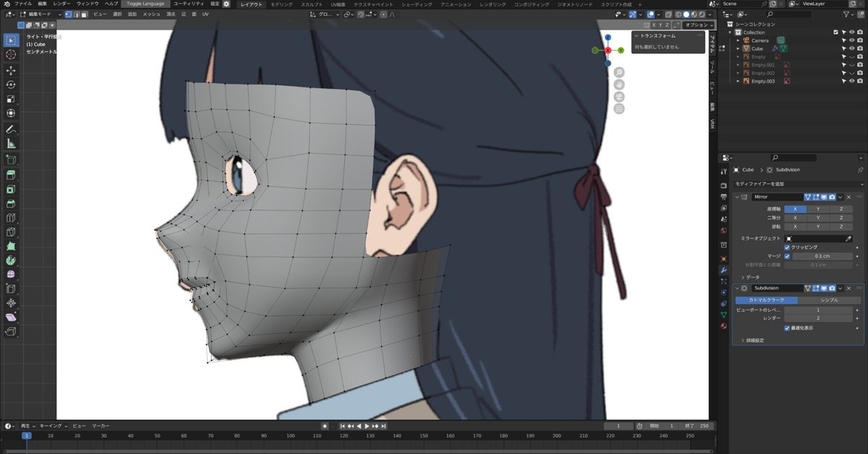Collapse the Subdivision modifier panel
Screen dimensions: 868x454
(737, 288)
